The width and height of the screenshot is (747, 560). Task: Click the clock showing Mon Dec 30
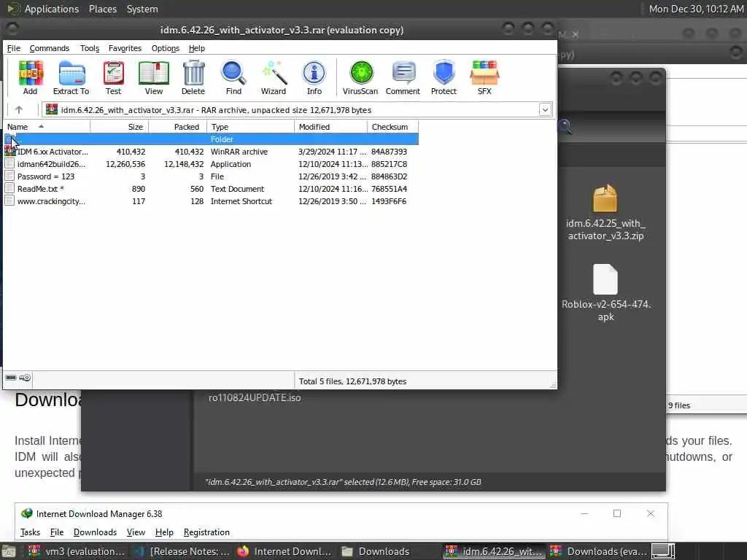(696, 9)
